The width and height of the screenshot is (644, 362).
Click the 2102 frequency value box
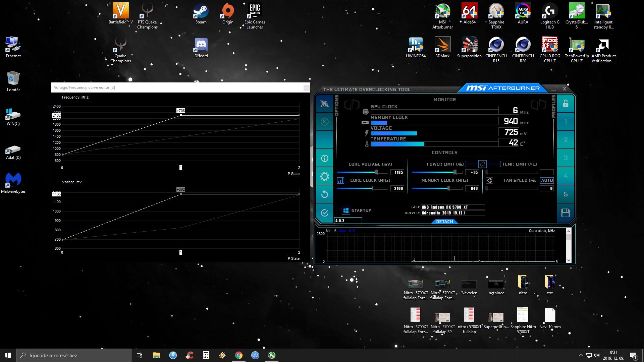pos(57,115)
